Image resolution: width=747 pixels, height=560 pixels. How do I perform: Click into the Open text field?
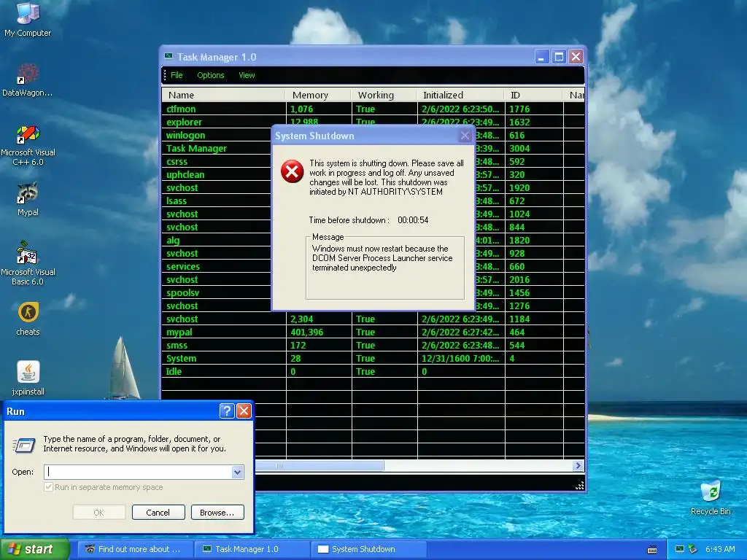click(x=138, y=472)
